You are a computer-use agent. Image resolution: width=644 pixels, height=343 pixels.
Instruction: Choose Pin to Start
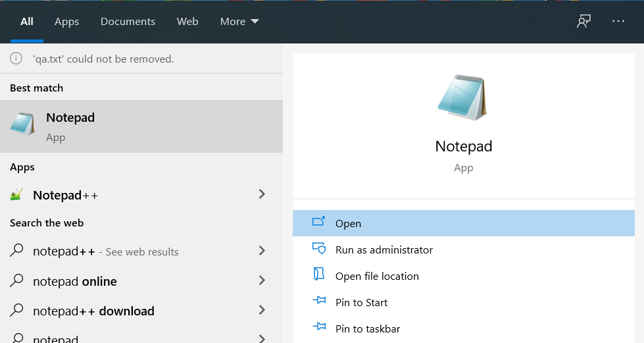tap(464, 302)
